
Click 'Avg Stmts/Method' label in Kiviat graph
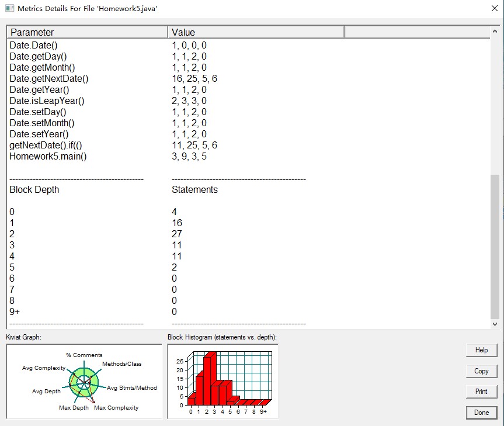point(132,388)
